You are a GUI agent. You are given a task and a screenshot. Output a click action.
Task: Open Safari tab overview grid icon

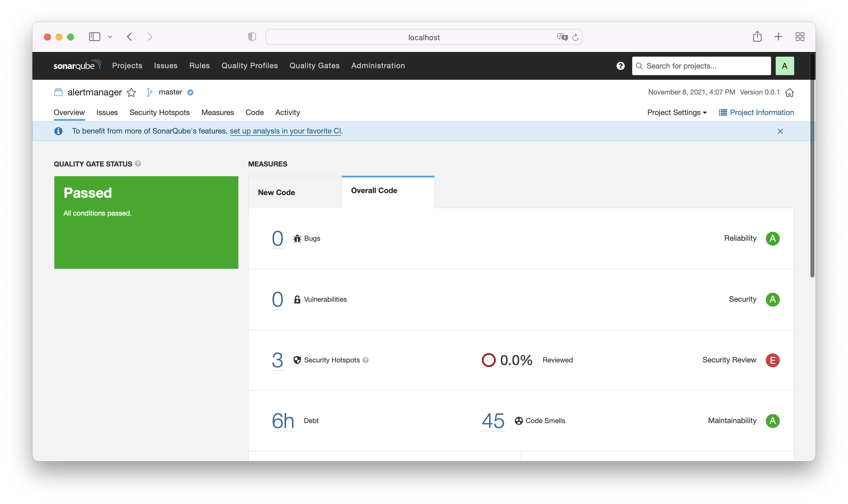click(x=800, y=37)
